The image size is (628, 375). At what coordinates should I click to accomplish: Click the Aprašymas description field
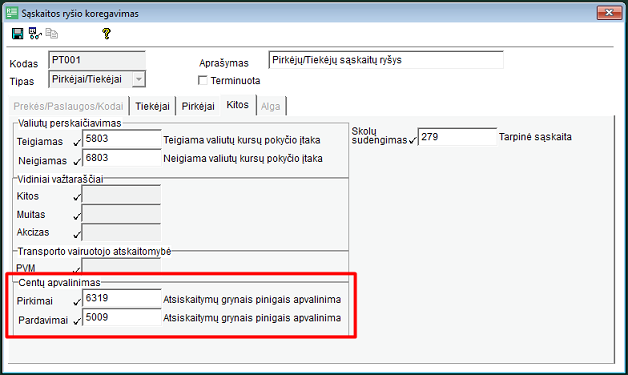386,60
